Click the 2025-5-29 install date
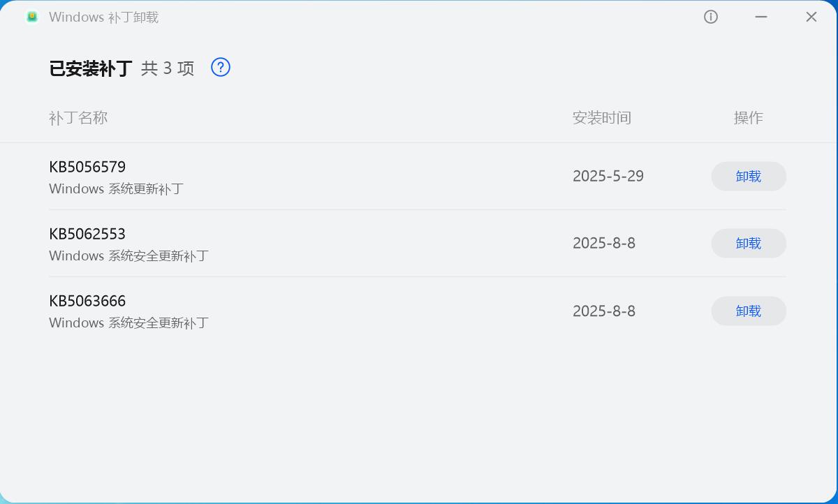This screenshot has height=504, width=838. 608,176
